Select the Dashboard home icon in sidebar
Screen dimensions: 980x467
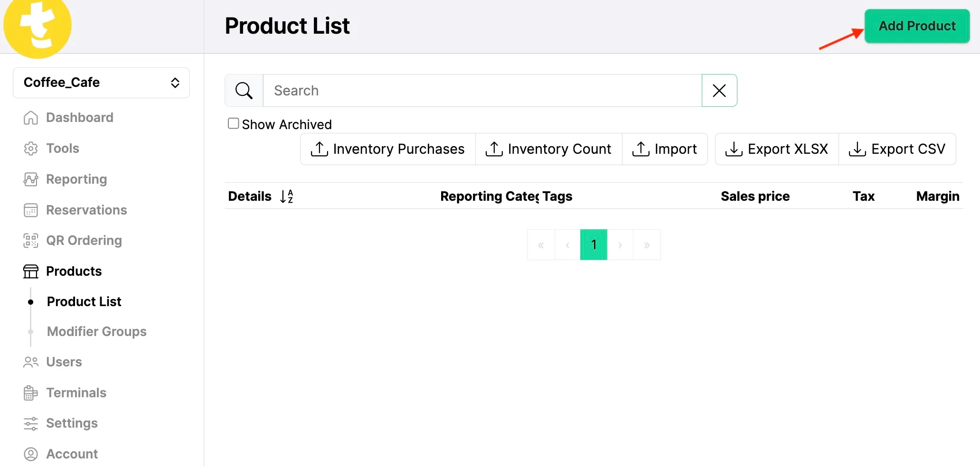pos(30,117)
